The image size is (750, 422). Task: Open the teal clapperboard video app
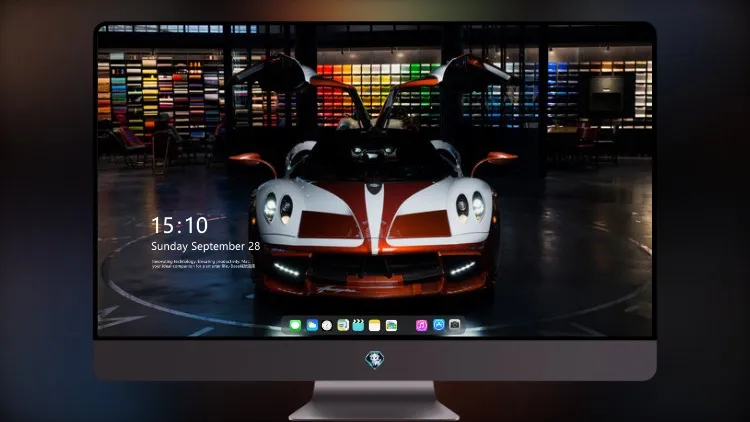click(x=358, y=325)
